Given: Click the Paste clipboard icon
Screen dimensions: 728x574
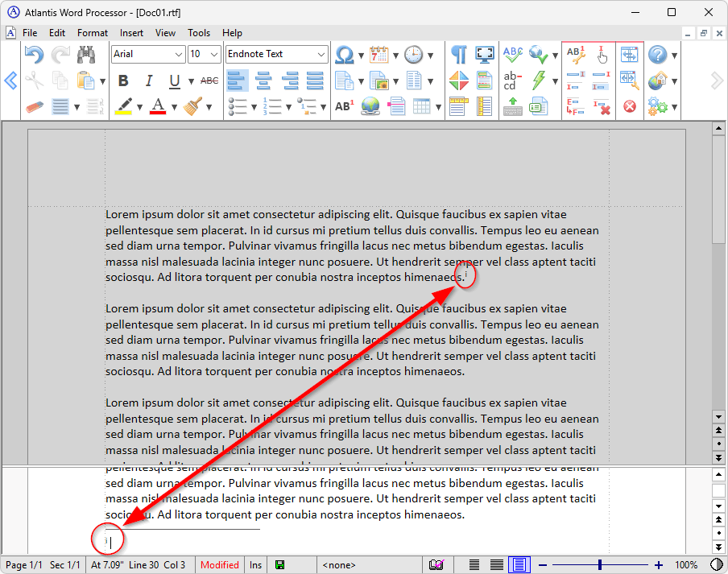Looking at the screenshot, I should 86,81.
